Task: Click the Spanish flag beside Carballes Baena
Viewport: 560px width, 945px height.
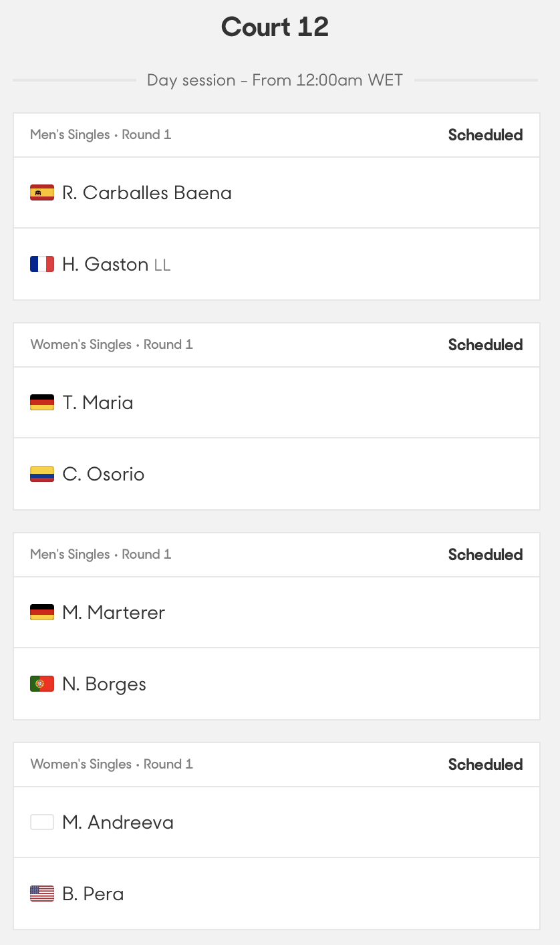Action: pyautogui.click(x=42, y=193)
